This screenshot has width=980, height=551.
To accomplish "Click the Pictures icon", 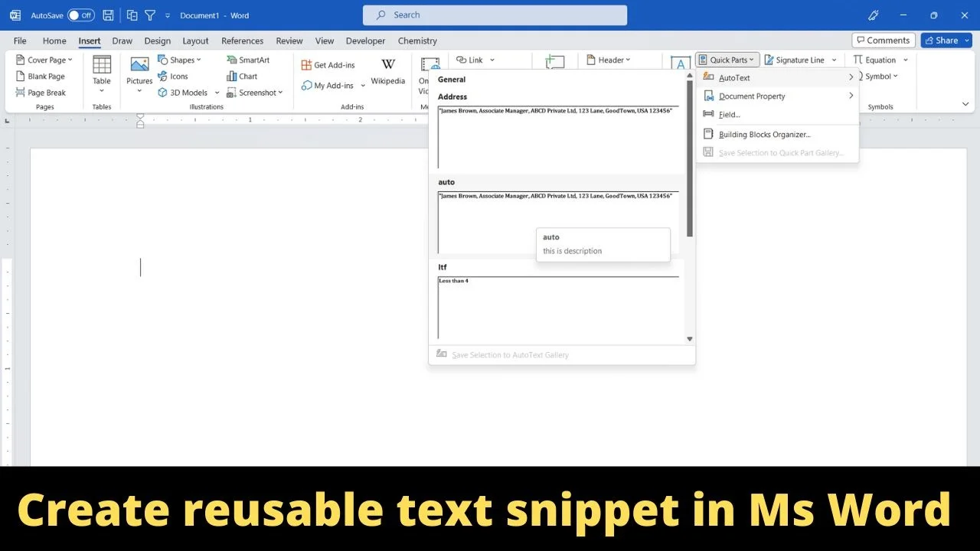I will click(x=139, y=66).
